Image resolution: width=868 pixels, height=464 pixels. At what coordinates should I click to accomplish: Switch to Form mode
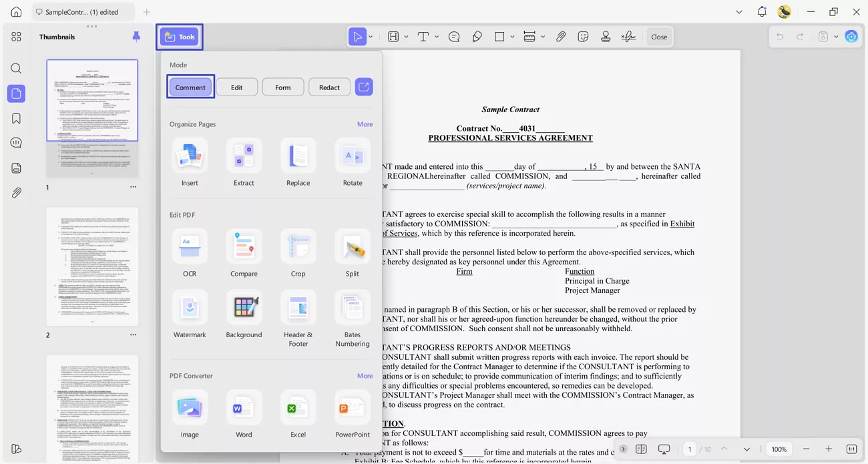click(x=282, y=87)
